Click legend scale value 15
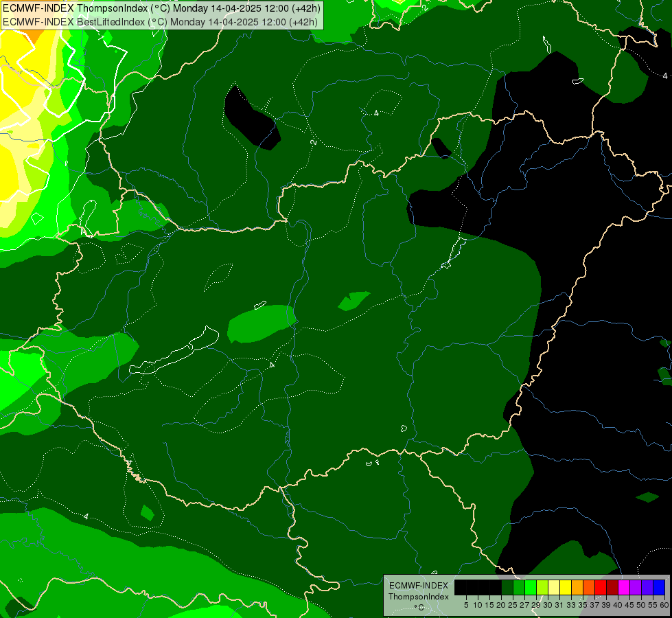The width and height of the screenshot is (672, 618). (490, 605)
